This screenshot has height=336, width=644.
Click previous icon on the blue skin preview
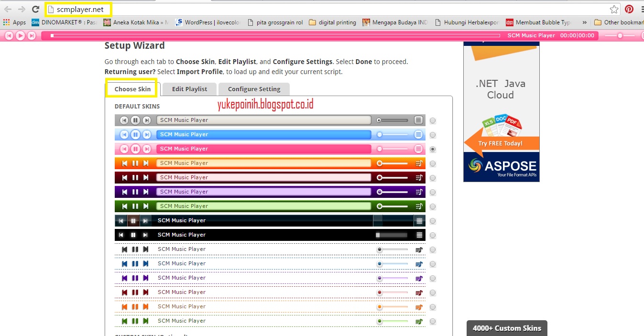coord(124,134)
